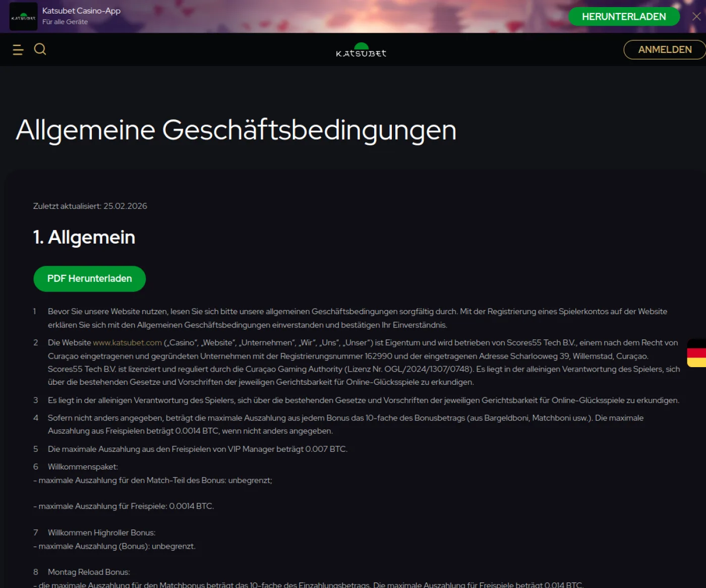This screenshot has width=706, height=588.
Task: Open the German flag language selector
Action: (696, 353)
